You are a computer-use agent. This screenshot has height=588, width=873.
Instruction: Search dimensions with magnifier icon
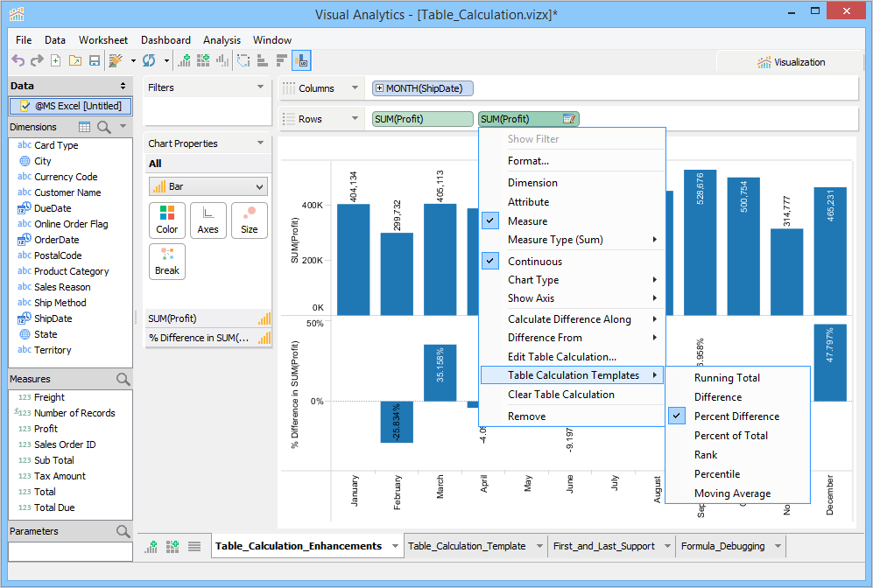104,127
